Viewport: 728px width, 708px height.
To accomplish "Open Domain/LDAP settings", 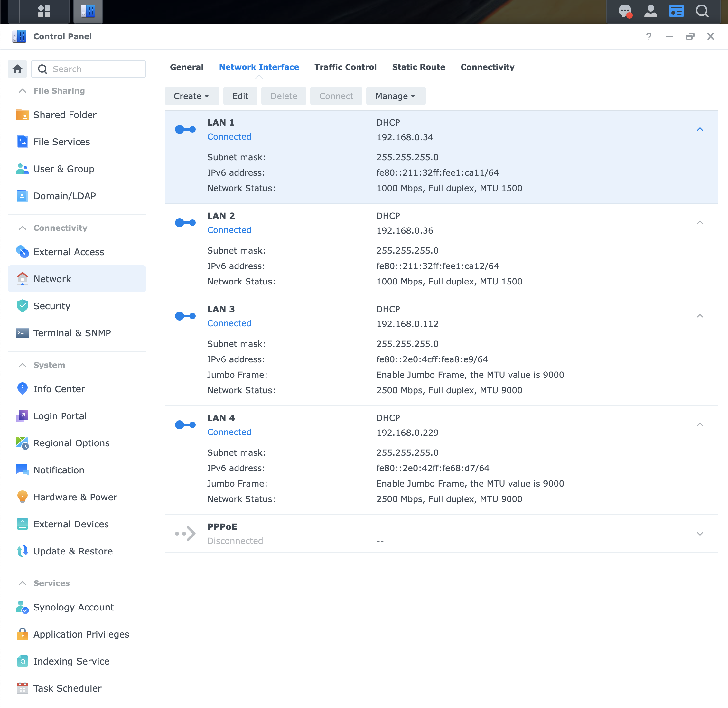I will [x=77, y=196].
